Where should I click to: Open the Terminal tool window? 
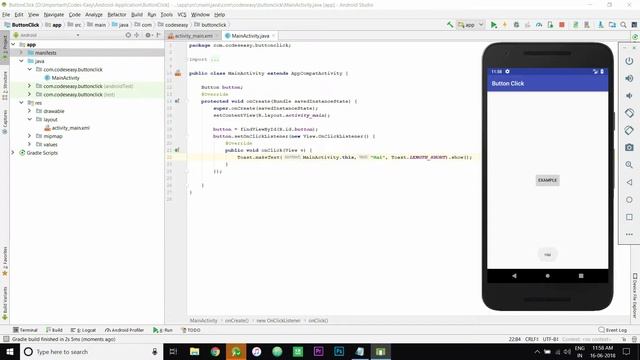[25, 330]
